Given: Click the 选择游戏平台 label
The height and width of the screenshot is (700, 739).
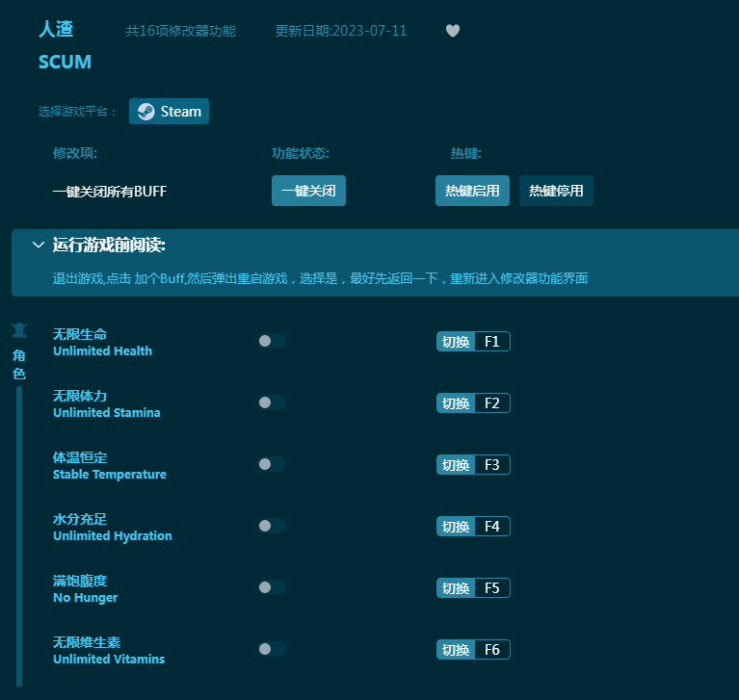Looking at the screenshot, I should [x=77, y=112].
